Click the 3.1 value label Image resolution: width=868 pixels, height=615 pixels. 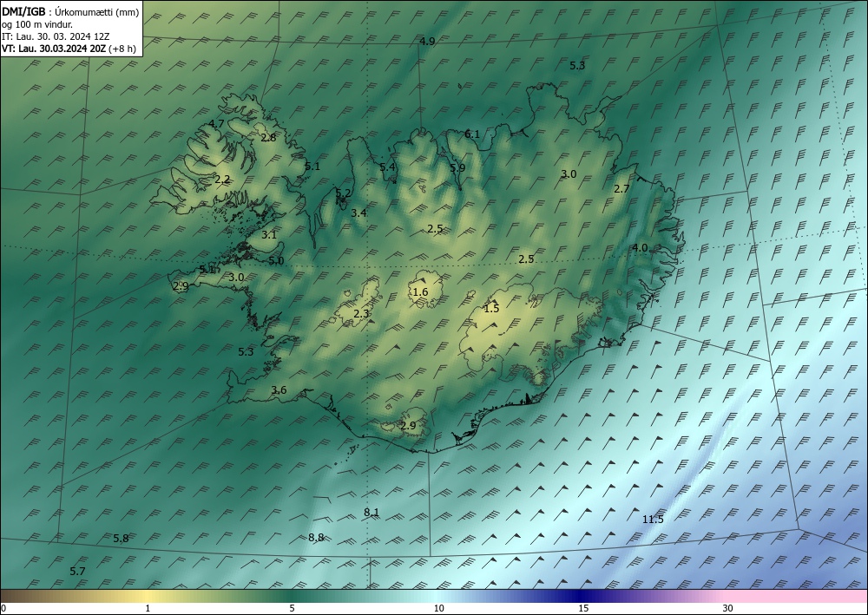pos(269,234)
